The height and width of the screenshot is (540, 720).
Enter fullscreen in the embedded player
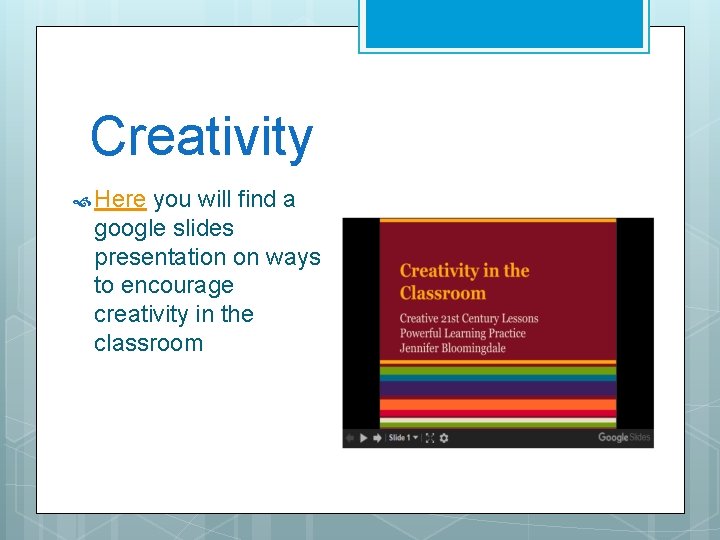pyautogui.click(x=430, y=438)
